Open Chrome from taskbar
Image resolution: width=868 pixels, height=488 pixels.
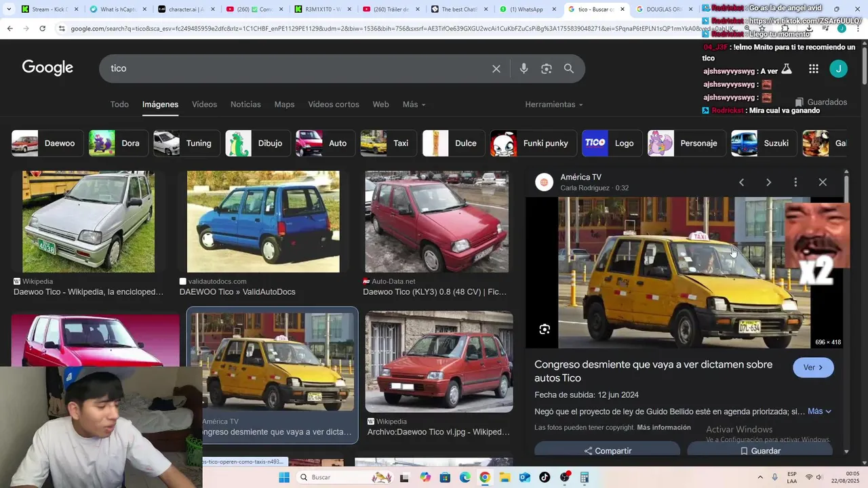pyautogui.click(x=485, y=477)
